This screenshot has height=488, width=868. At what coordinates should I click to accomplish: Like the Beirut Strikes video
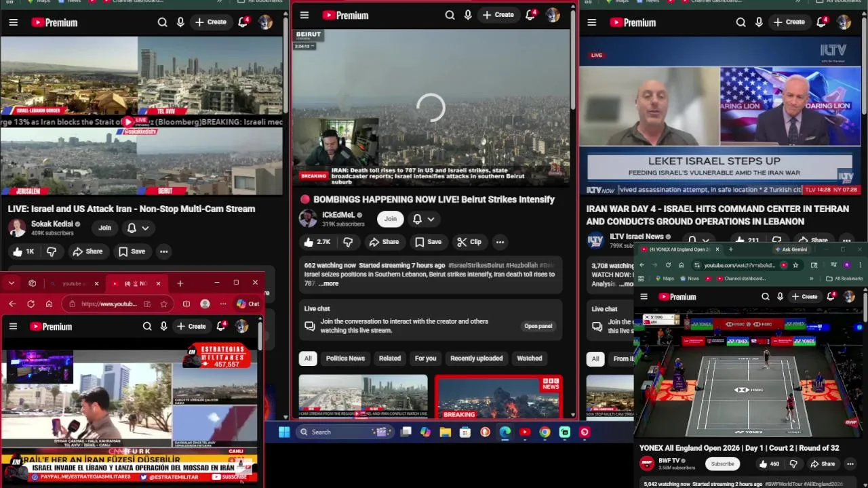pyautogui.click(x=317, y=242)
